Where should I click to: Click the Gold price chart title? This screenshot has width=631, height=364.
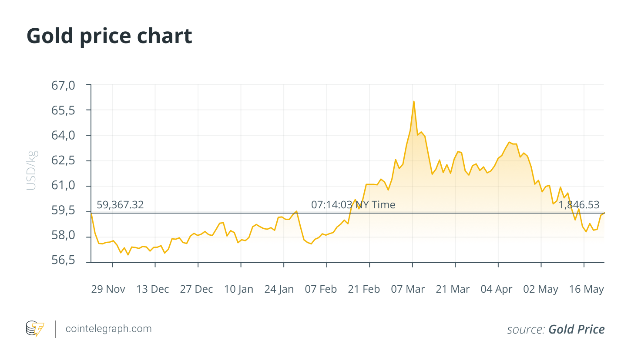point(109,36)
